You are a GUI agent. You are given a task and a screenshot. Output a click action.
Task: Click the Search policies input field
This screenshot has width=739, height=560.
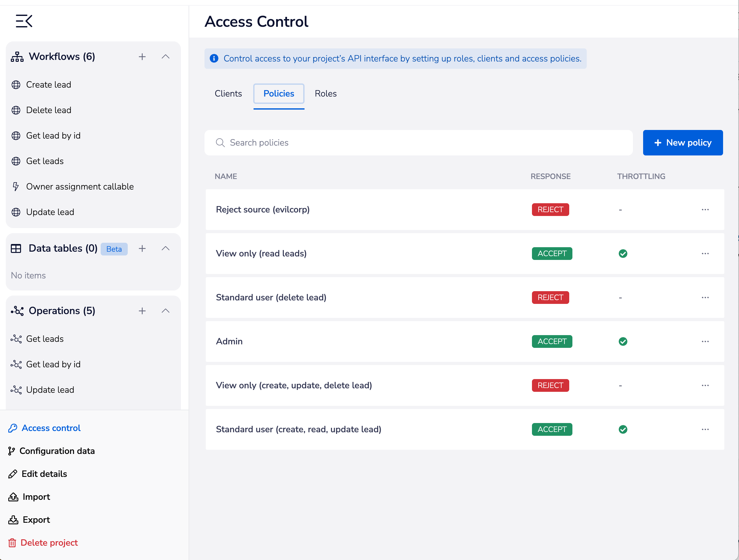pos(368,143)
